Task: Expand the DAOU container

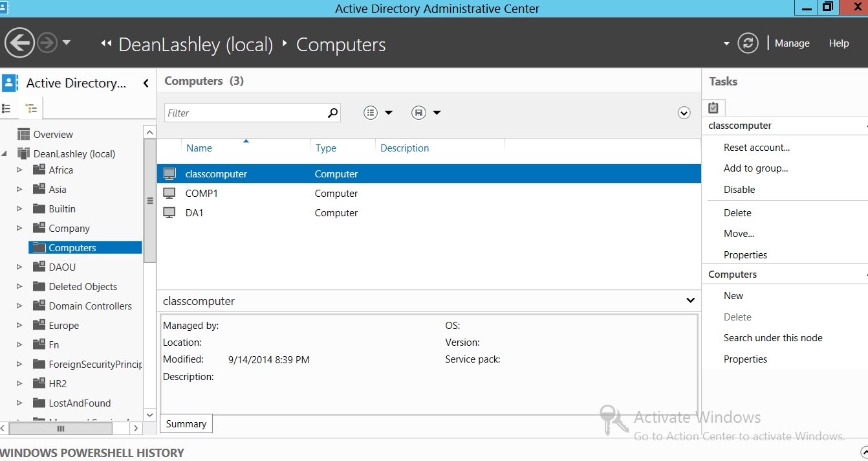Action: 19,267
